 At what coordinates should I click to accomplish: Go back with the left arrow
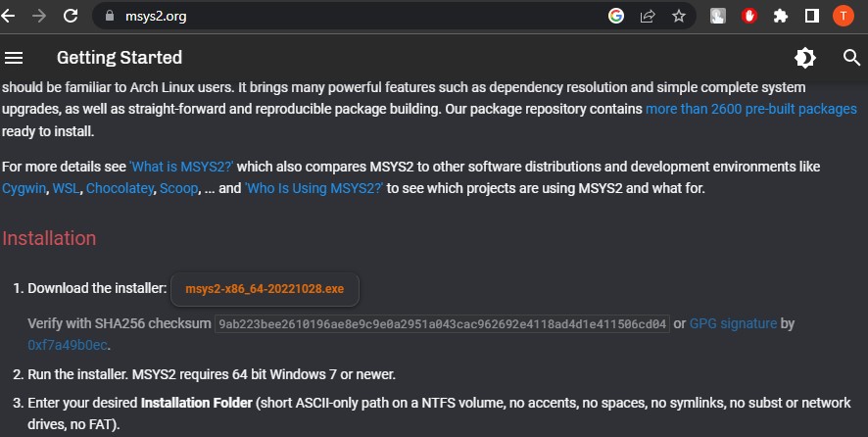pyautogui.click(x=8, y=16)
